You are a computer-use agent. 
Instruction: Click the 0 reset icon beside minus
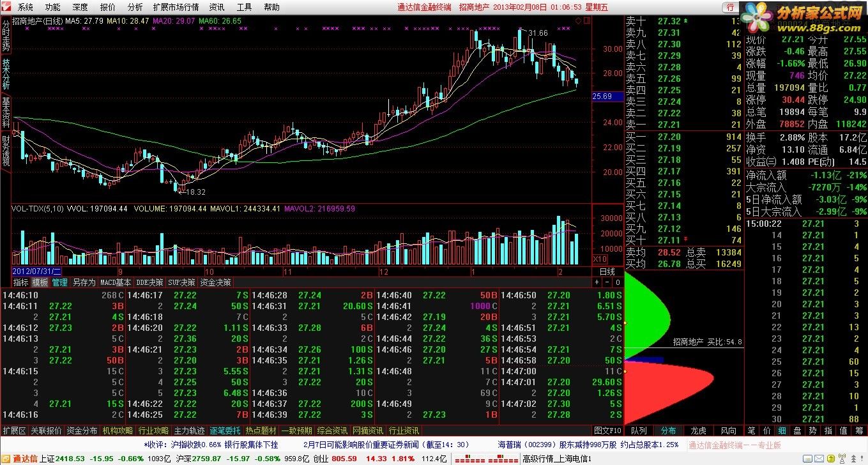[x=617, y=282]
